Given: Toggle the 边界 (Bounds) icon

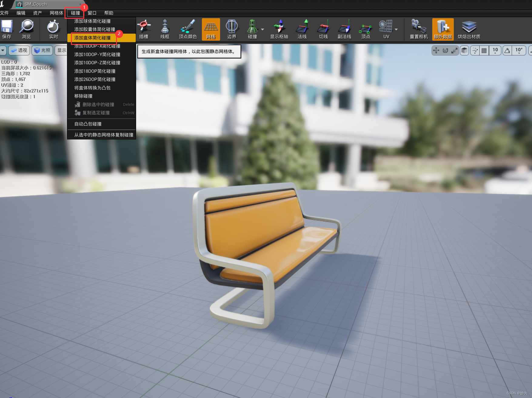Looking at the screenshot, I should coord(232,29).
